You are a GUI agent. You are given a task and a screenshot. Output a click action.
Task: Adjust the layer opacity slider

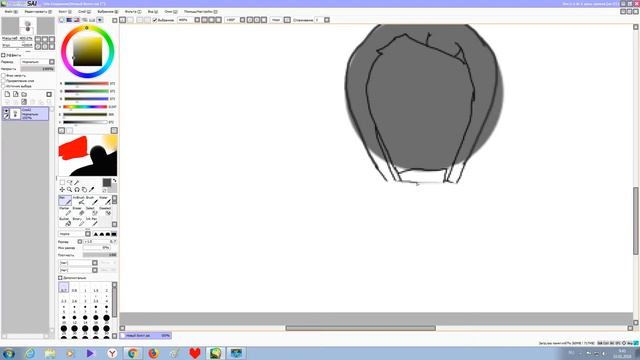pyautogui.click(x=37, y=69)
